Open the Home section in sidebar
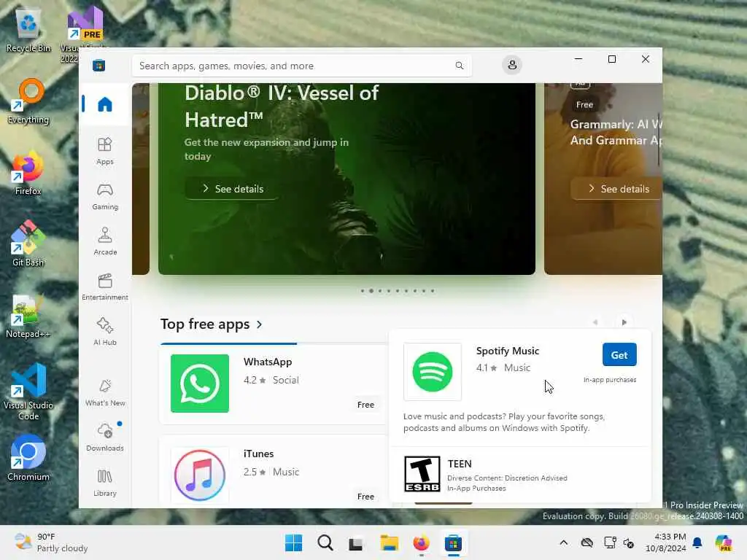Viewport: 747px width, 560px height. pyautogui.click(x=105, y=104)
